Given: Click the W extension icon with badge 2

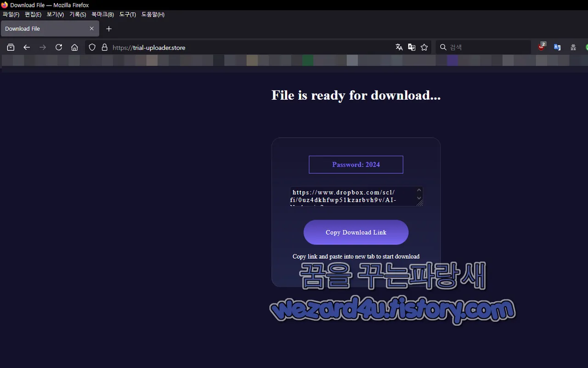Looking at the screenshot, I should 541,47.
